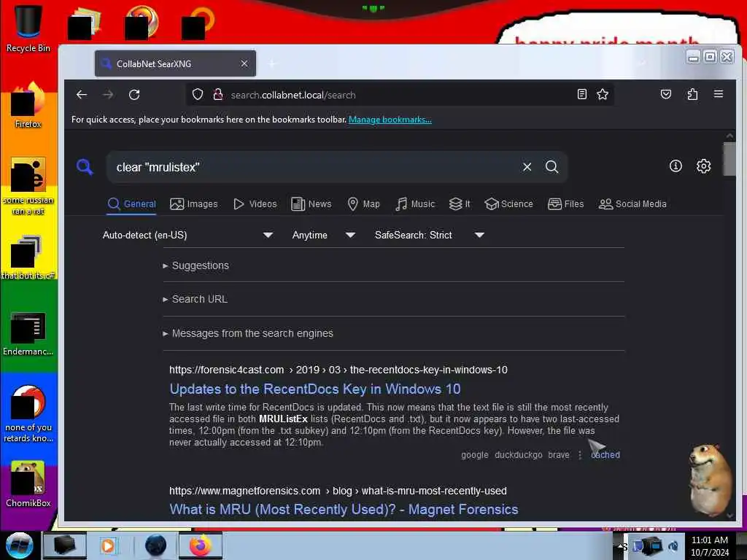Select the CollabNet SearXNG tab
Image resolution: width=747 pixels, height=560 pixels.
coord(175,63)
